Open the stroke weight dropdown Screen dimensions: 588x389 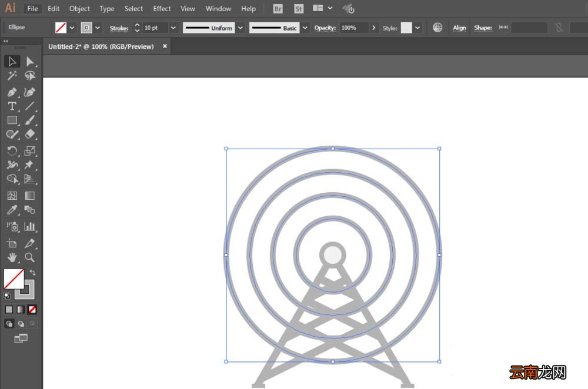coord(173,28)
